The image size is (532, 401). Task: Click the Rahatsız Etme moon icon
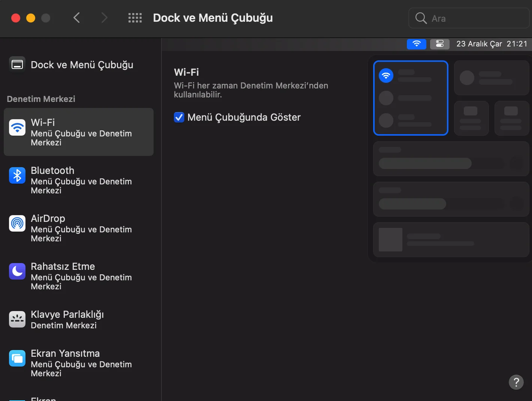coord(17,271)
